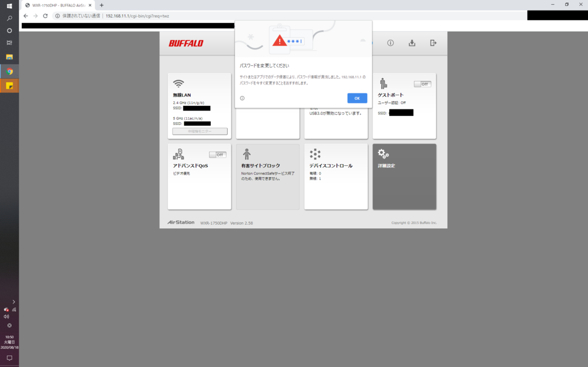
Task: Open advanced settings gear icon tile
Action: [x=383, y=154]
